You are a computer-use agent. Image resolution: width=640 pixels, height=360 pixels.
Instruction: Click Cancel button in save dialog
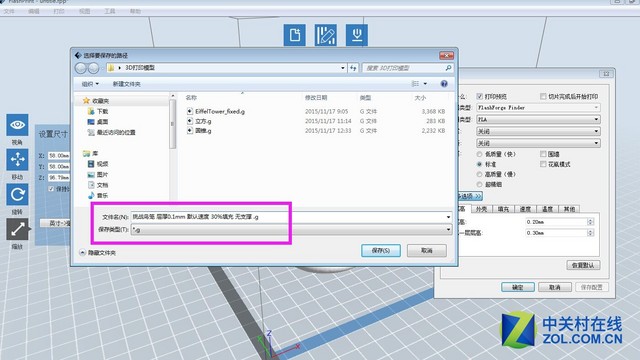(x=427, y=250)
